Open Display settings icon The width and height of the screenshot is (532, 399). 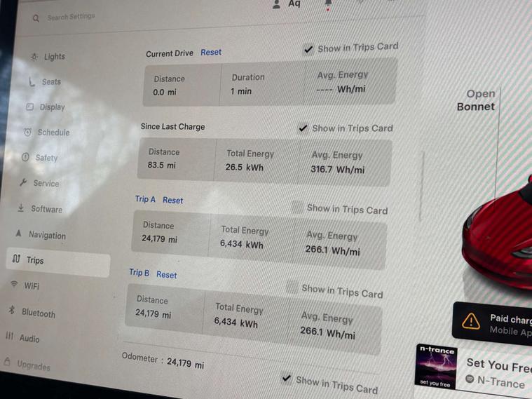tap(30, 107)
